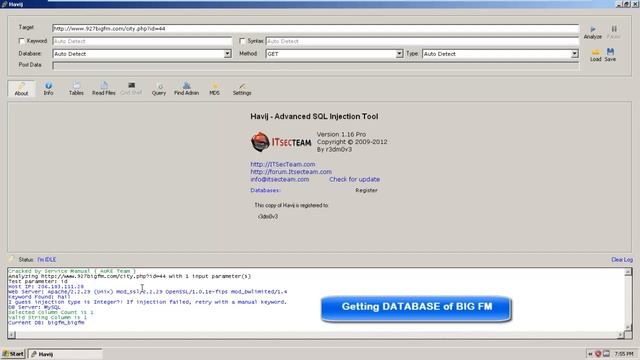This screenshot has height=360, width=640.
Task: Click the "Current DB: bigfm_bigfm" log line
Action: (x=46, y=322)
